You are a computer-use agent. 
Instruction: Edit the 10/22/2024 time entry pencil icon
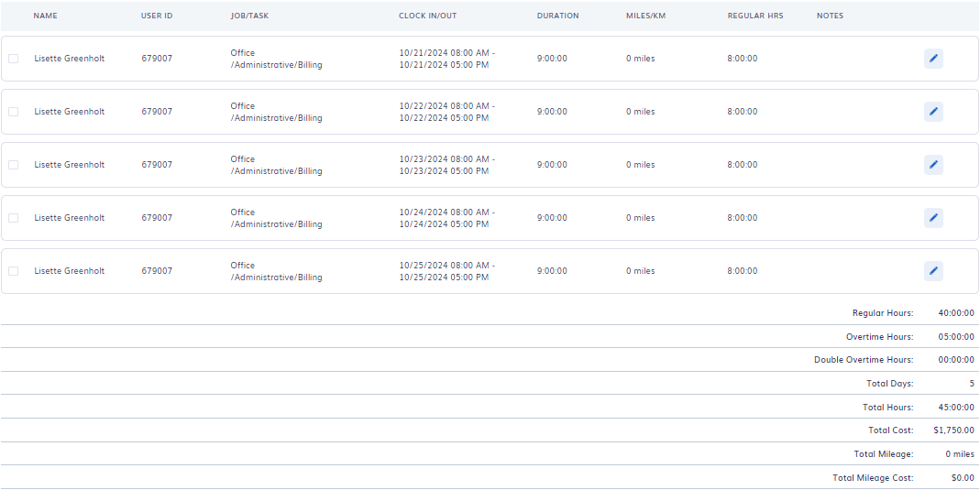[x=933, y=112]
